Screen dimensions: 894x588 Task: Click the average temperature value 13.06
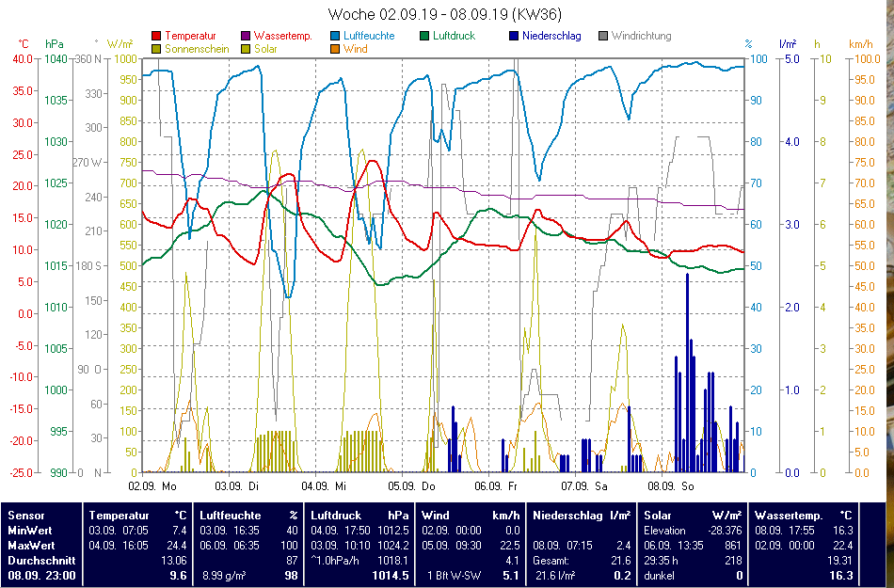(x=174, y=561)
